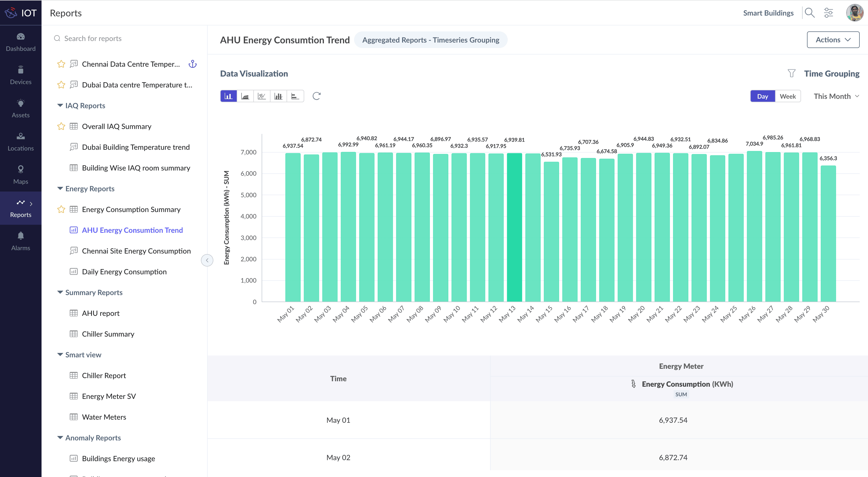The width and height of the screenshot is (868, 477).
Task: Switch chart to line chart view
Action: coord(261,96)
